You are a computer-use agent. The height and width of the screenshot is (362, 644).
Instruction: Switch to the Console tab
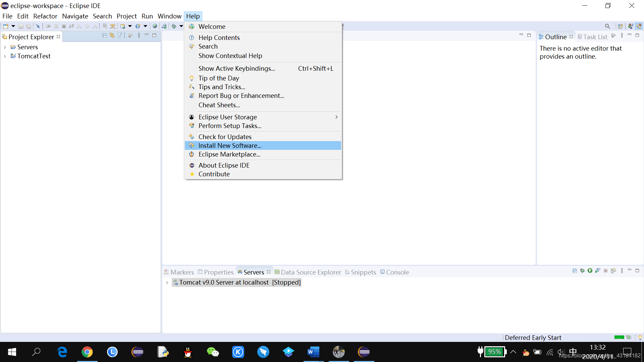[394, 272]
